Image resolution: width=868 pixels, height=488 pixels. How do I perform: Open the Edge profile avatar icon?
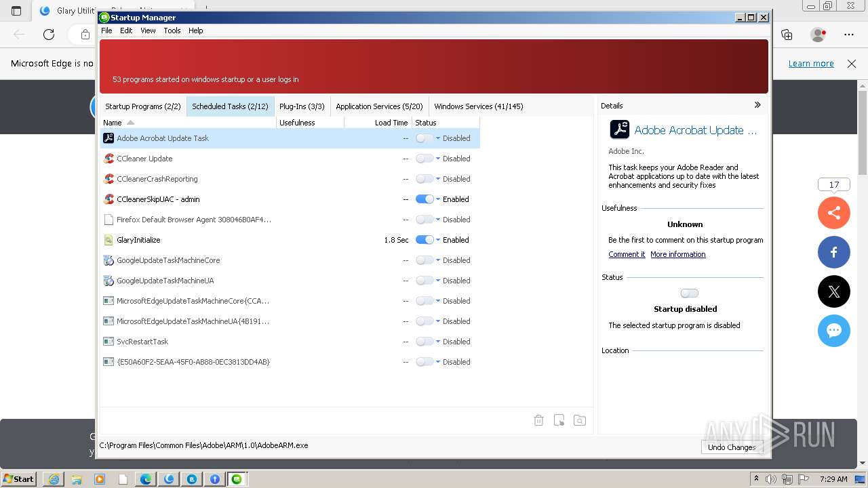[818, 35]
